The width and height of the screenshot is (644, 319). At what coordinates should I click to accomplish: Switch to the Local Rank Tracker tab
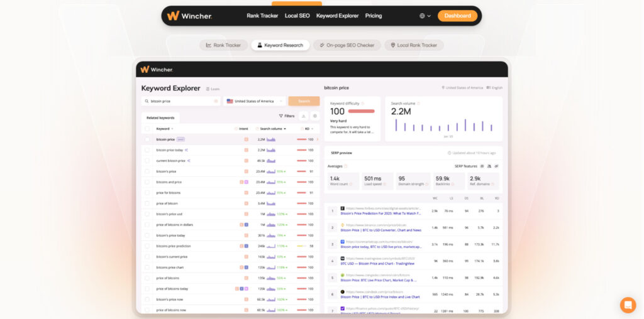(x=414, y=45)
